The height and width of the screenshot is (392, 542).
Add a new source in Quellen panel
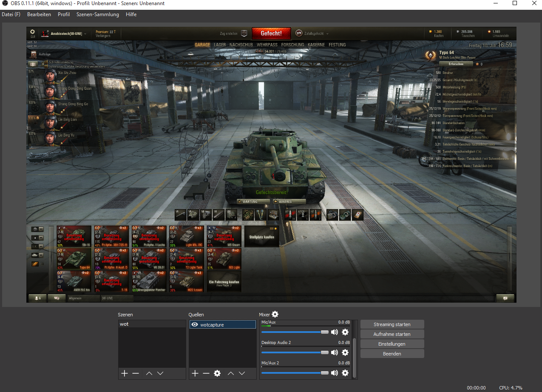tap(195, 373)
